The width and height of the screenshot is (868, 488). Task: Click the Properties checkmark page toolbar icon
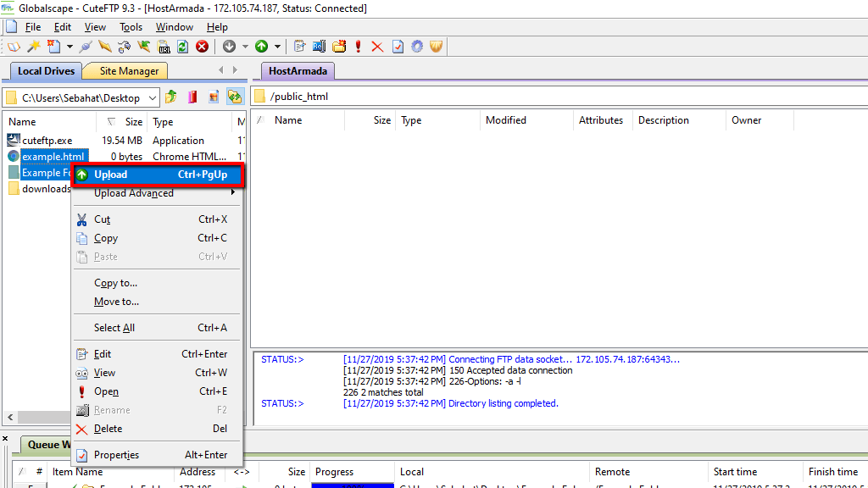(x=398, y=47)
